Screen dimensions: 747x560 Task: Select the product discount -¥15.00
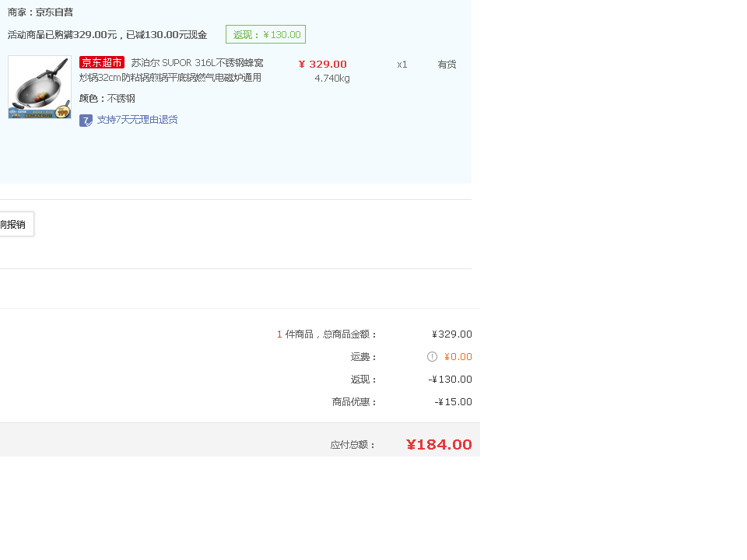coord(453,402)
